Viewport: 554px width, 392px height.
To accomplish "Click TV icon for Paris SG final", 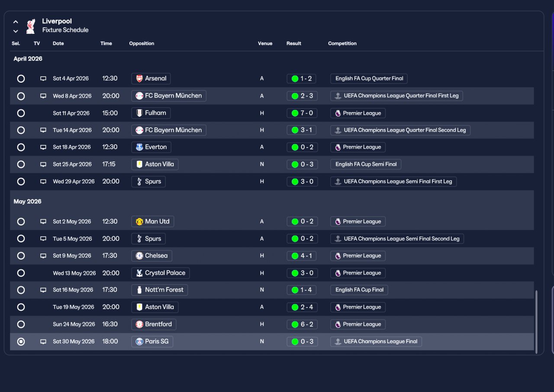I will pos(43,342).
